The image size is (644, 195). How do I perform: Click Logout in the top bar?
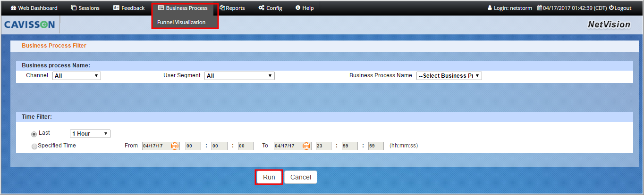point(620,8)
